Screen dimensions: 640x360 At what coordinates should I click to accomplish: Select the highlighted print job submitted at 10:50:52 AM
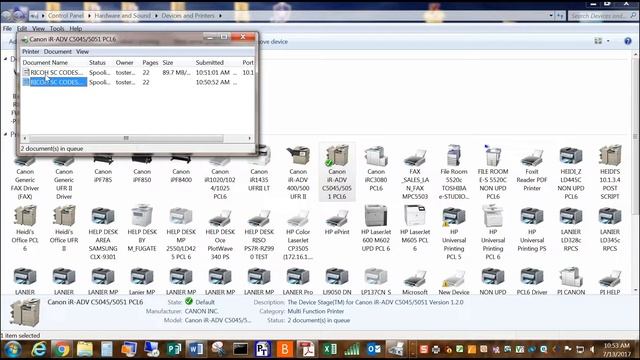(138, 82)
